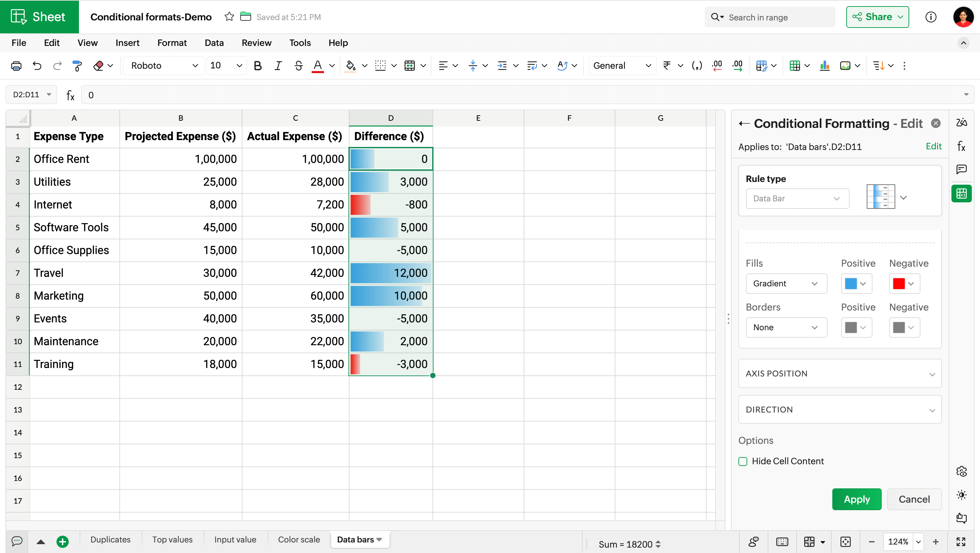Open the Format menu
980x553 pixels.
172,43
